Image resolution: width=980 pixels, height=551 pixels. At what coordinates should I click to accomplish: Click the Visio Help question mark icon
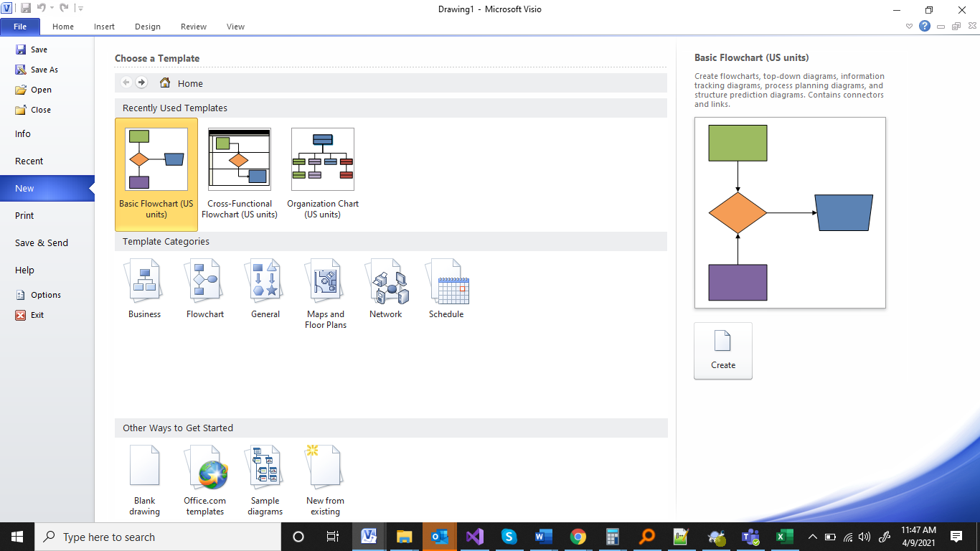click(x=925, y=27)
